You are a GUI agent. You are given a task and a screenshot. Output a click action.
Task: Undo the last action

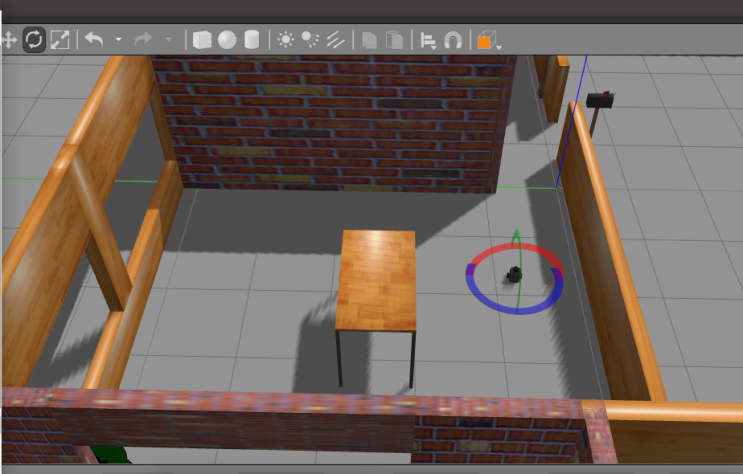coord(94,40)
